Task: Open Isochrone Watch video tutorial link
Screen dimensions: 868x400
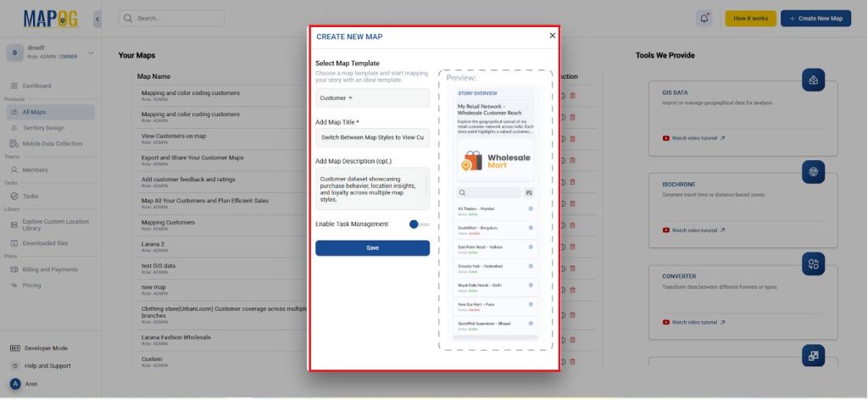Action: coord(693,231)
